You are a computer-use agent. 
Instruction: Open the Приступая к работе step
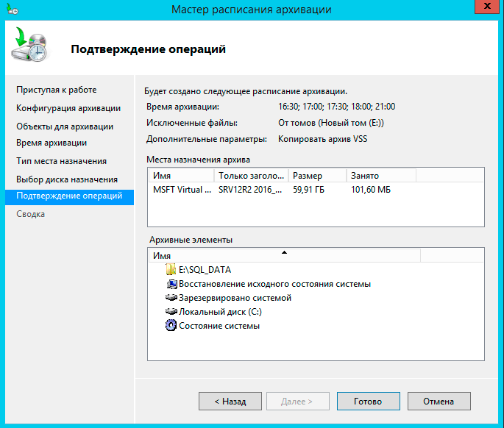tap(56, 90)
